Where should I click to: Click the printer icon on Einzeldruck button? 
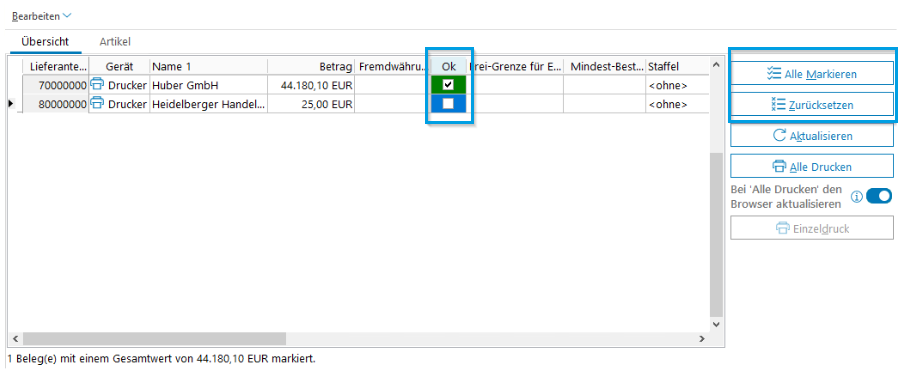(x=783, y=228)
